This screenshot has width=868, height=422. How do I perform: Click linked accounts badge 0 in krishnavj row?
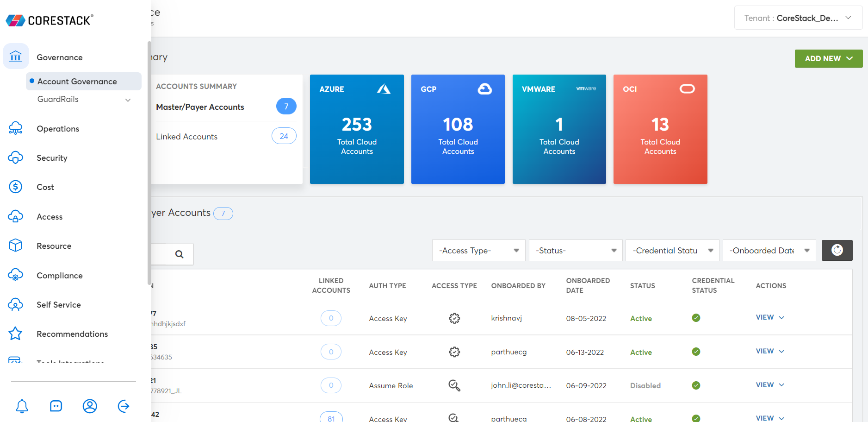331,318
